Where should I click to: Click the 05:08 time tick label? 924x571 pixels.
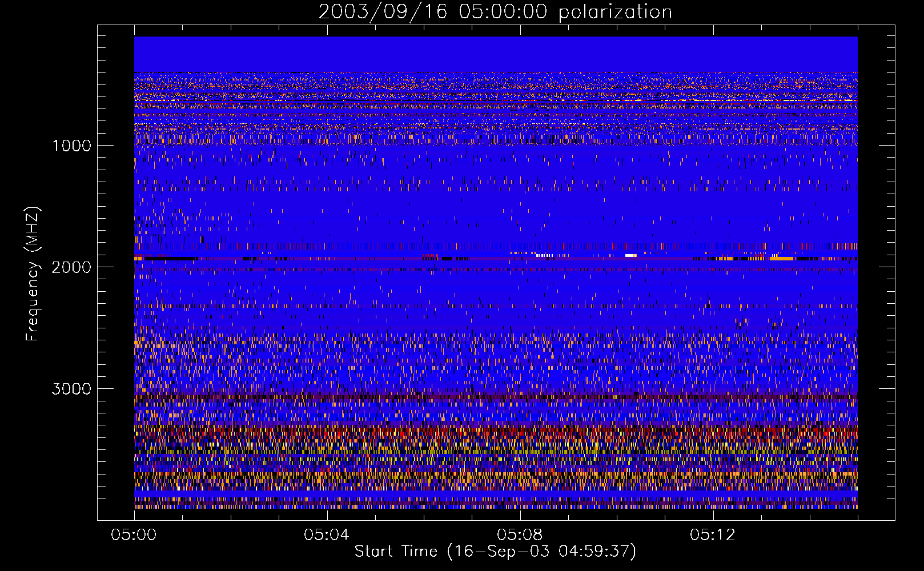pos(519,535)
